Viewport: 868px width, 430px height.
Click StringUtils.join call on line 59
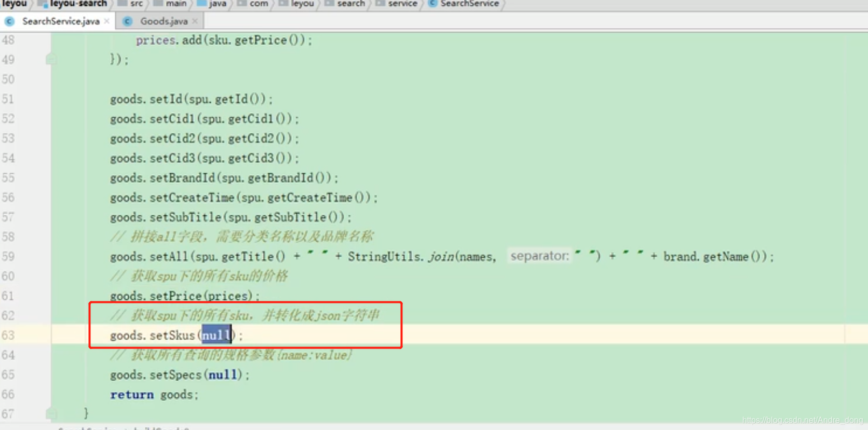474,256
